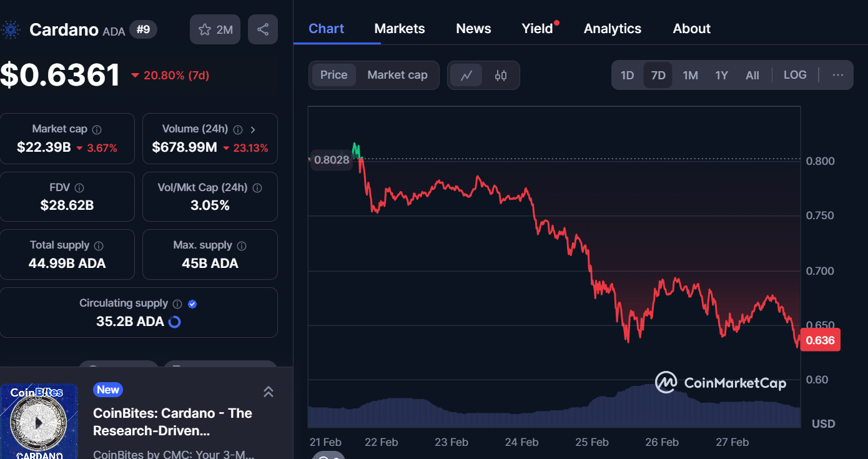Select the Price chart toggle
The image size is (868, 459).
[334, 75]
